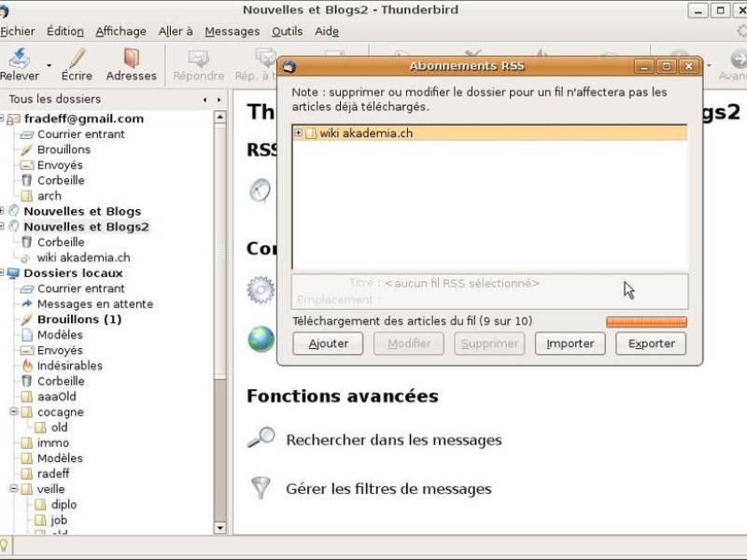This screenshot has height=560, width=747.
Task: Select the aaaOld folder
Action: coord(57,397)
